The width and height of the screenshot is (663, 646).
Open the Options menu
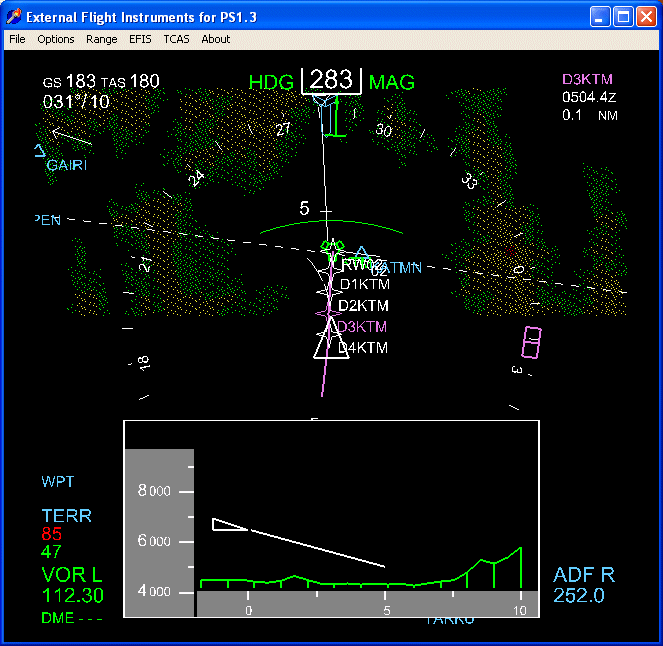click(x=56, y=39)
